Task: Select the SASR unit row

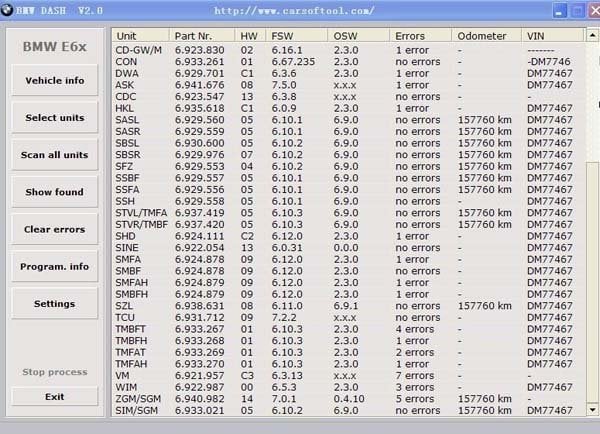Action: pos(348,131)
